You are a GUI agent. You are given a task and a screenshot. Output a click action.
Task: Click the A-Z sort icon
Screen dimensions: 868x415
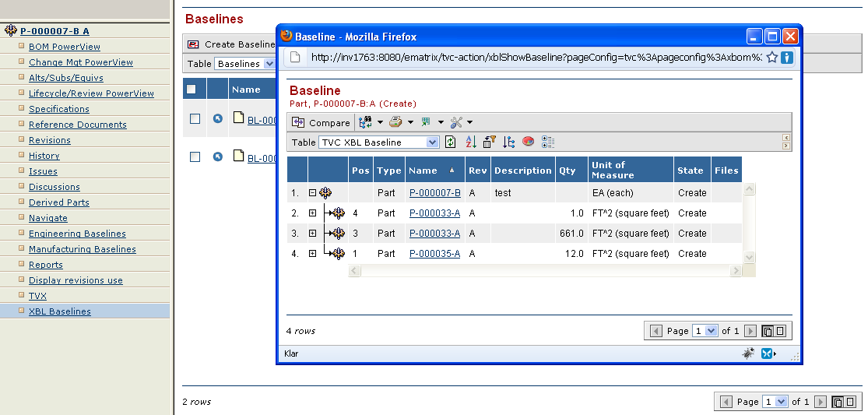[470, 142]
